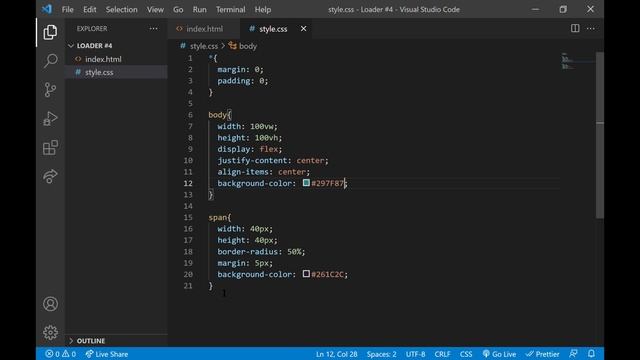The width and height of the screenshot is (640, 360).
Task: Click line number 15 in gutter
Action: tap(188, 218)
